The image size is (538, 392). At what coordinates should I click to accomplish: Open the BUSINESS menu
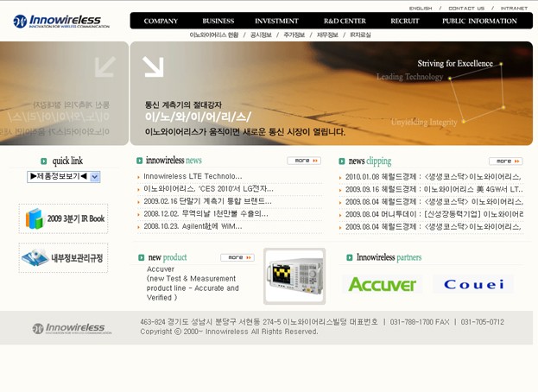(x=218, y=21)
